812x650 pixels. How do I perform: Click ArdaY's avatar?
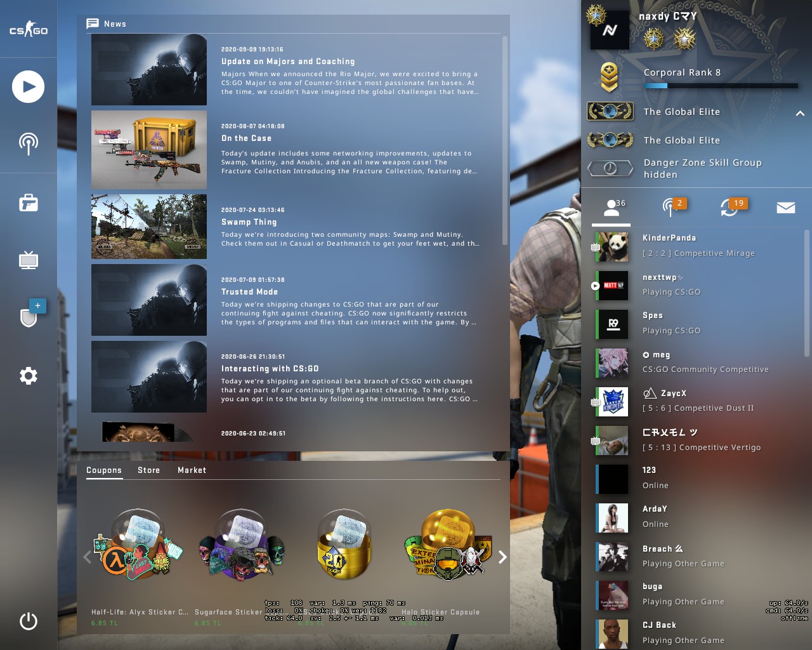[613, 518]
